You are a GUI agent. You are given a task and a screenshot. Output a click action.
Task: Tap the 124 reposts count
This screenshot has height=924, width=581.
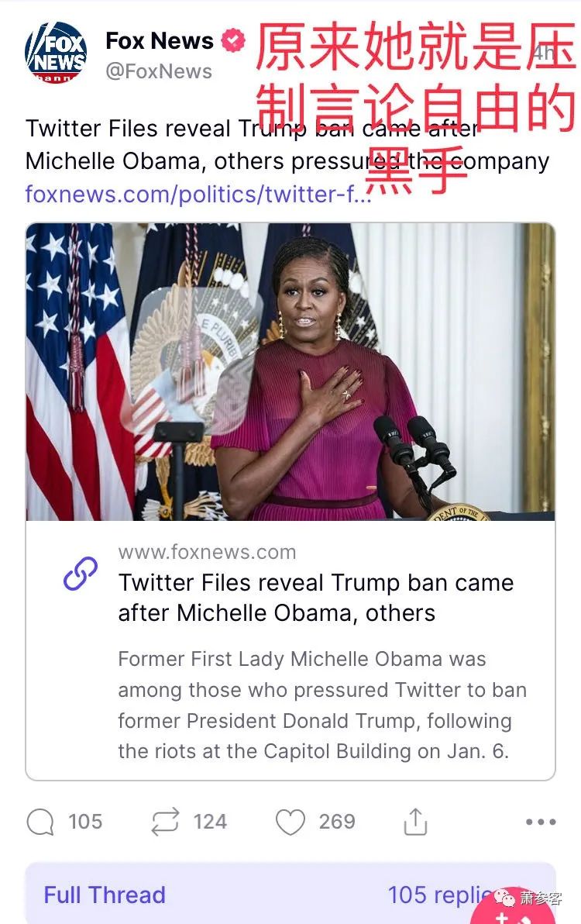(210, 822)
